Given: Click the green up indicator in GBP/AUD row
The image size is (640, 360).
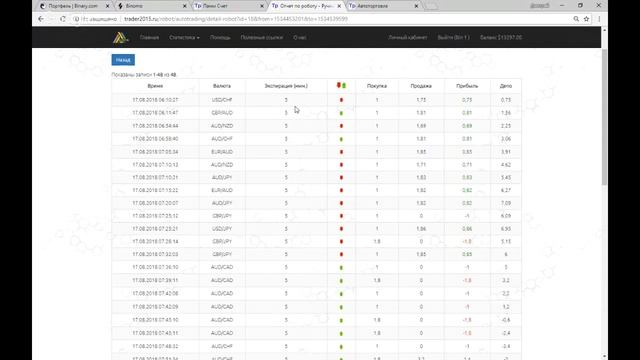Looking at the screenshot, I should pos(341,113).
